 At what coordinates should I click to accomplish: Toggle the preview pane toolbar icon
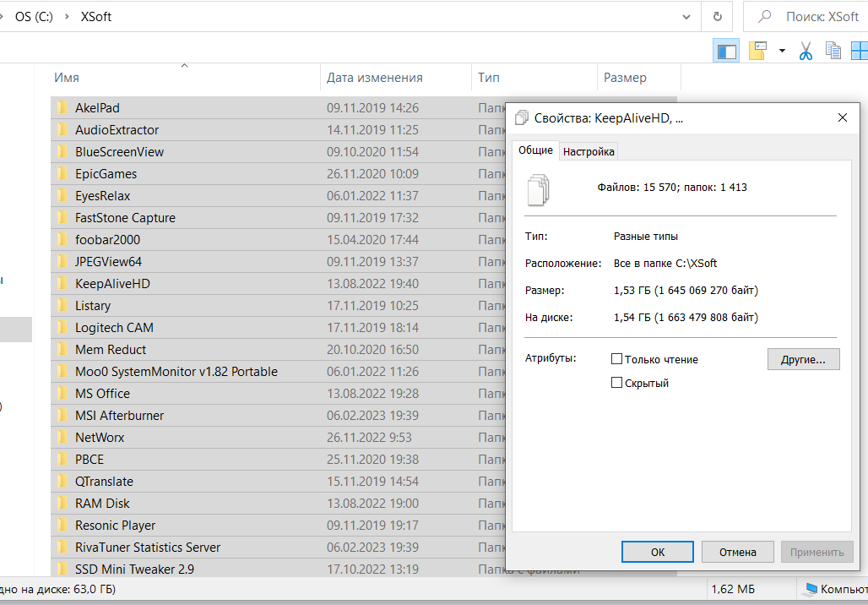pos(726,51)
